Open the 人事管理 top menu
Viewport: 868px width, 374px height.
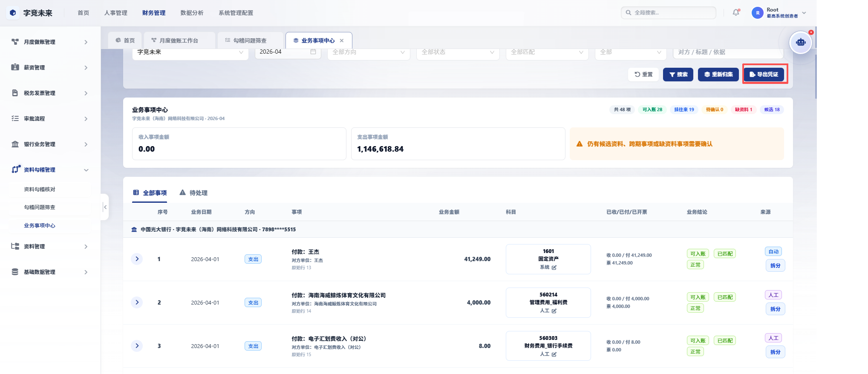(116, 13)
